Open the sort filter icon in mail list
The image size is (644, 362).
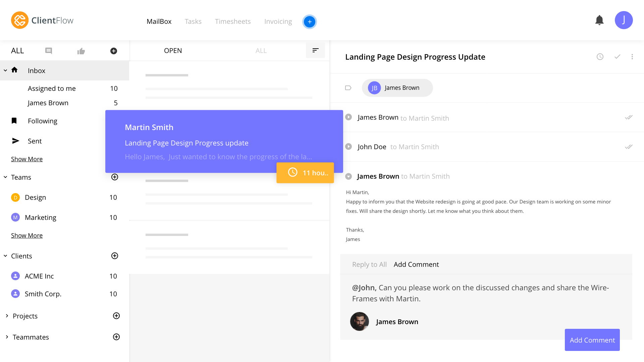[x=315, y=50]
